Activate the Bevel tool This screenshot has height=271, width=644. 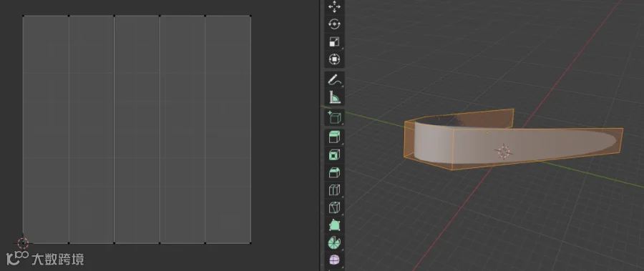click(334, 172)
